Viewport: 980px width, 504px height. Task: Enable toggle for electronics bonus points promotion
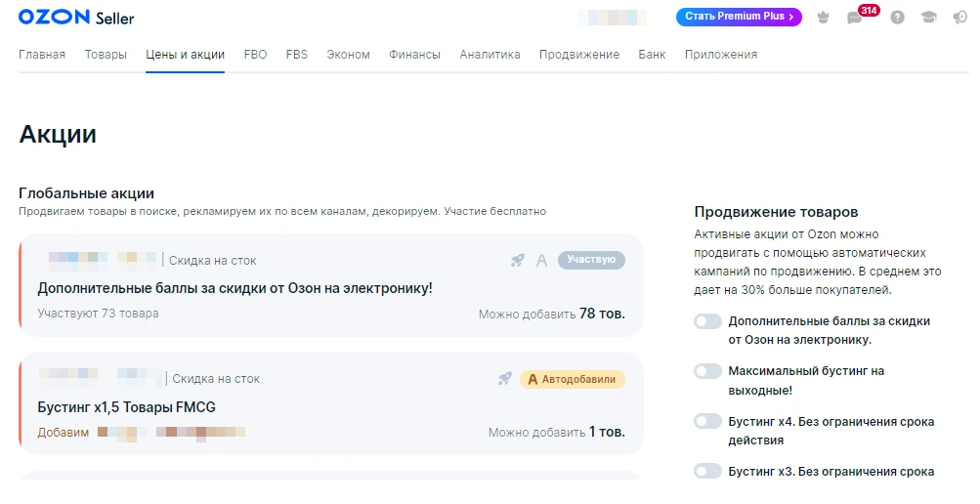click(x=707, y=321)
